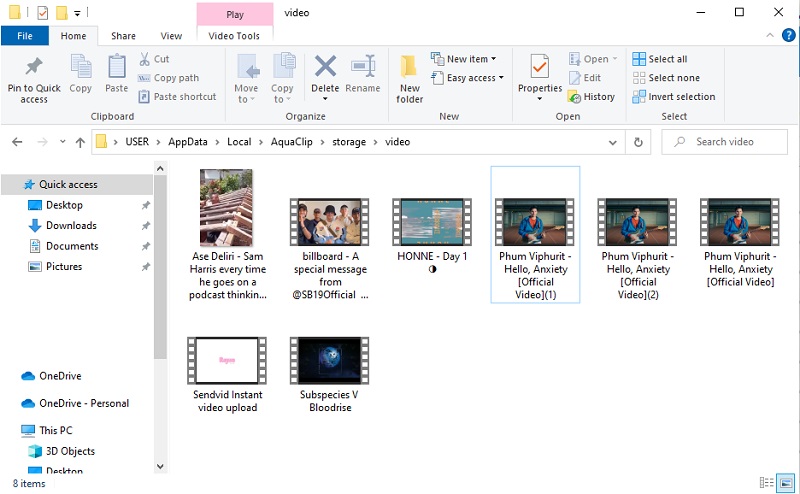This screenshot has height=494, width=800.
Task: Select the billboard SB19Official video file
Action: coord(330,248)
